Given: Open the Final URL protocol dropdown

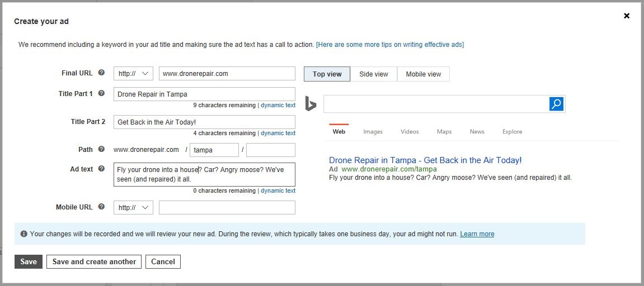Looking at the screenshot, I should pyautogui.click(x=134, y=73).
